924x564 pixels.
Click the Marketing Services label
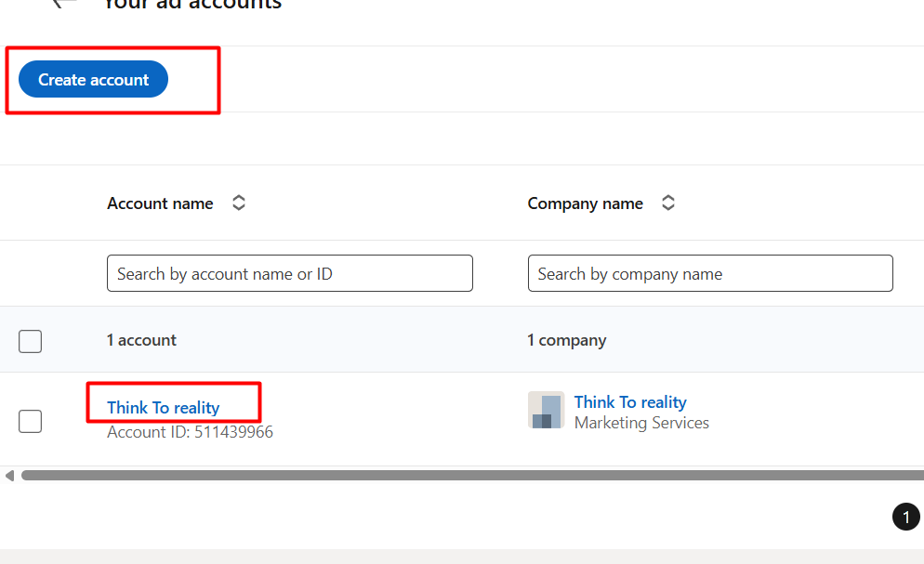[x=641, y=423]
